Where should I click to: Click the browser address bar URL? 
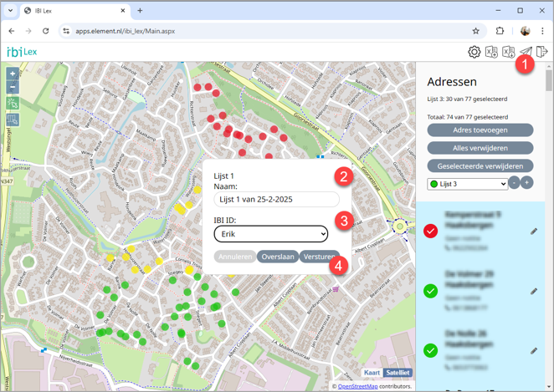tap(125, 31)
